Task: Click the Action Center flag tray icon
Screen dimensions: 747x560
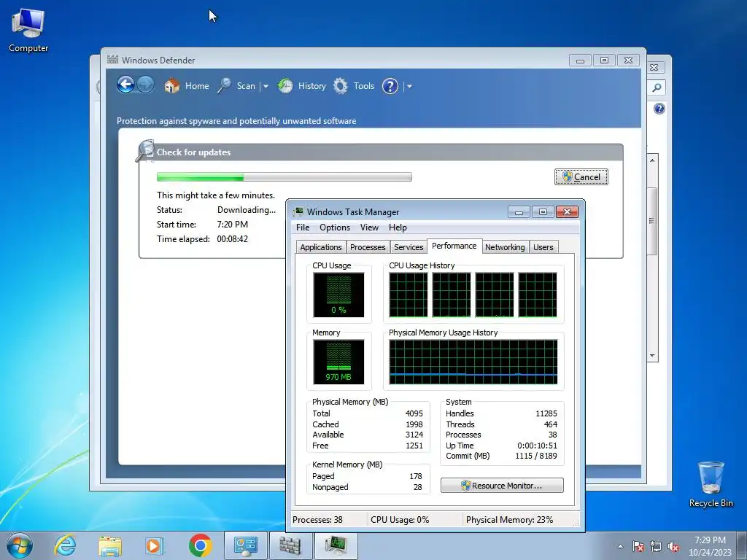Action: (x=638, y=547)
